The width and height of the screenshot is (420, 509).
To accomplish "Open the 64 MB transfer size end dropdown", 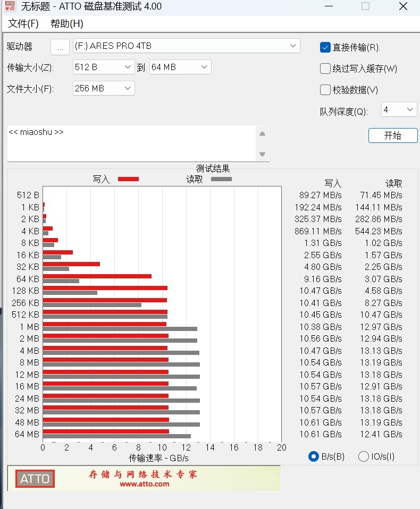I will pyautogui.click(x=180, y=67).
